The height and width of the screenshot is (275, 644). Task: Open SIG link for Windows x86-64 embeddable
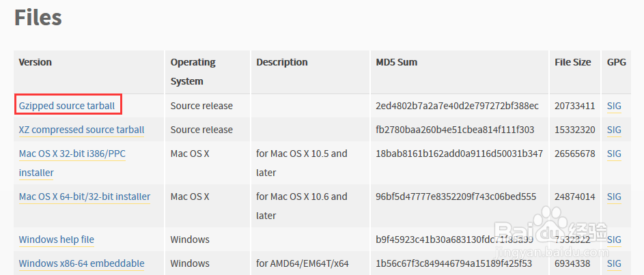pos(614,263)
